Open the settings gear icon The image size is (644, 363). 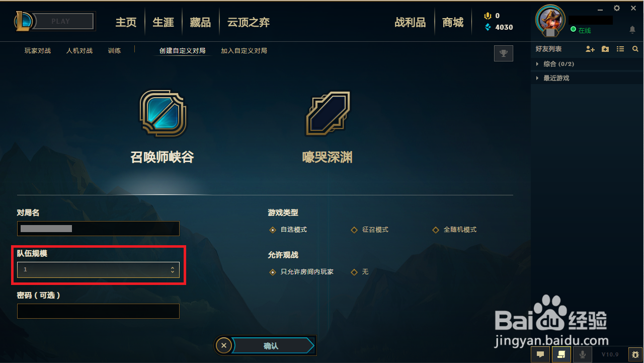[617, 8]
